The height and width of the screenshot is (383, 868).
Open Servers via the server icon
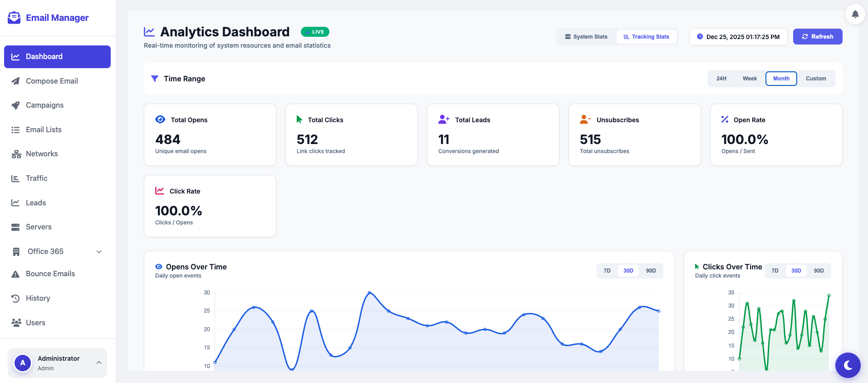point(15,227)
